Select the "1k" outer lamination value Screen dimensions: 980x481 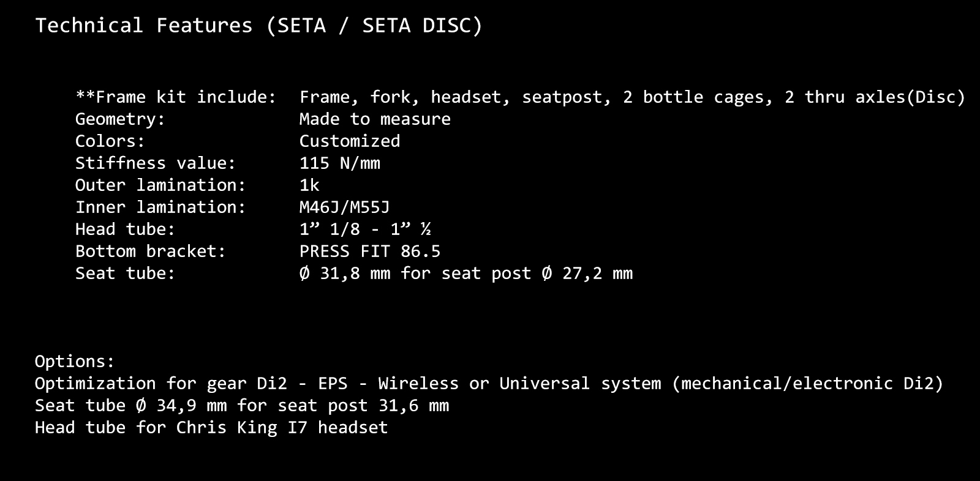309,185
